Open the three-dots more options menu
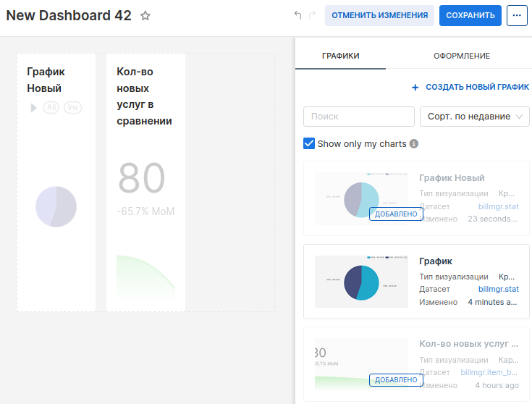Screen dimensions: 532x404 click(x=517, y=15)
